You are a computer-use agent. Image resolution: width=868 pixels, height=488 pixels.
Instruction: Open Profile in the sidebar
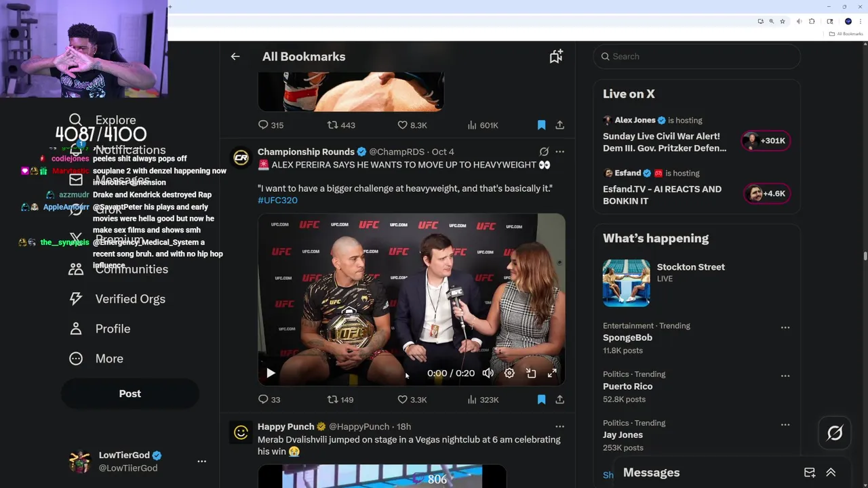point(100,329)
